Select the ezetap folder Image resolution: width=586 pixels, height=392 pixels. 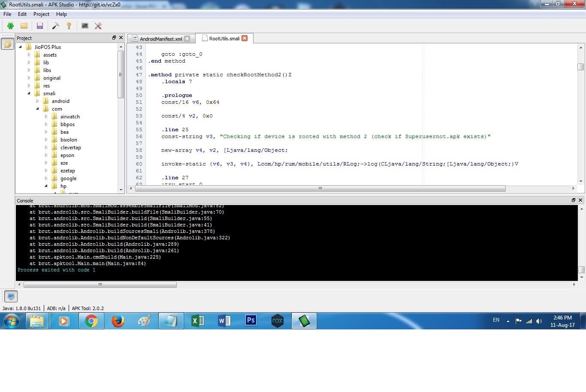(67, 171)
